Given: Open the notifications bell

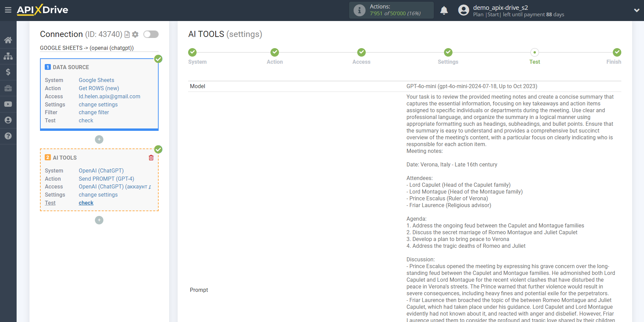Looking at the screenshot, I should [x=444, y=10].
